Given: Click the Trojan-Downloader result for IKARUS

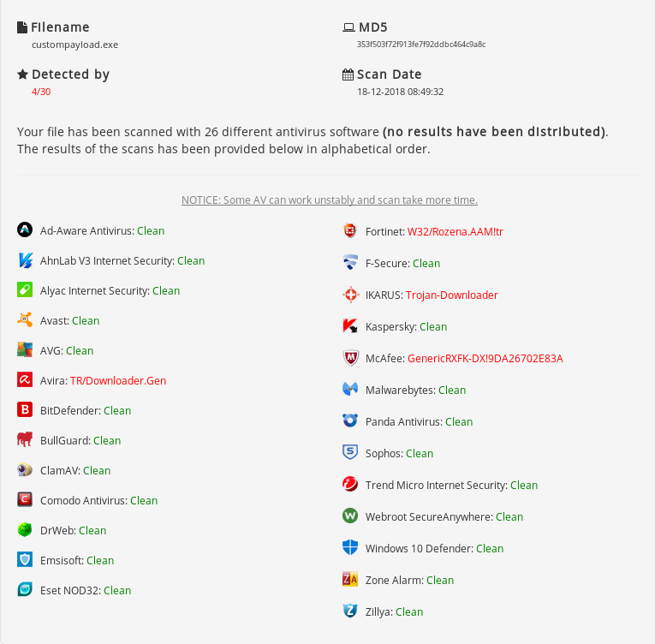Looking at the screenshot, I should (x=452, y=295).
